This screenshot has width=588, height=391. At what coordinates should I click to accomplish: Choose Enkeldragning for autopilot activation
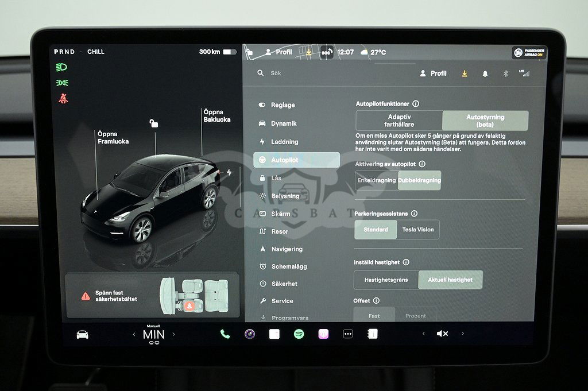pos(377,180)
